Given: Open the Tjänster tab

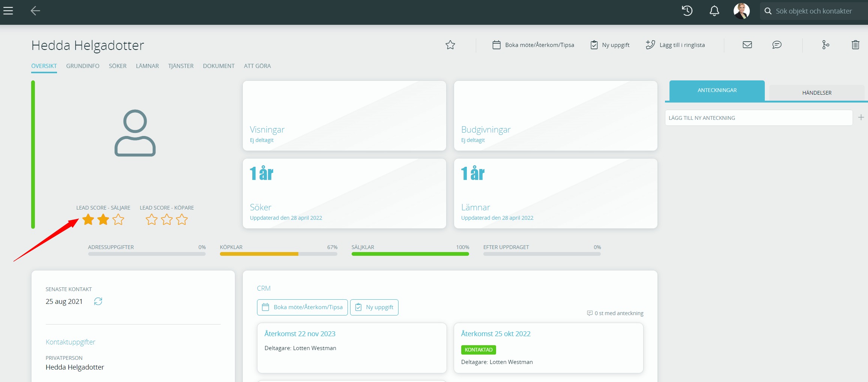Looking at the screenshot, I should pyautogui.click(x=181, y=66).
